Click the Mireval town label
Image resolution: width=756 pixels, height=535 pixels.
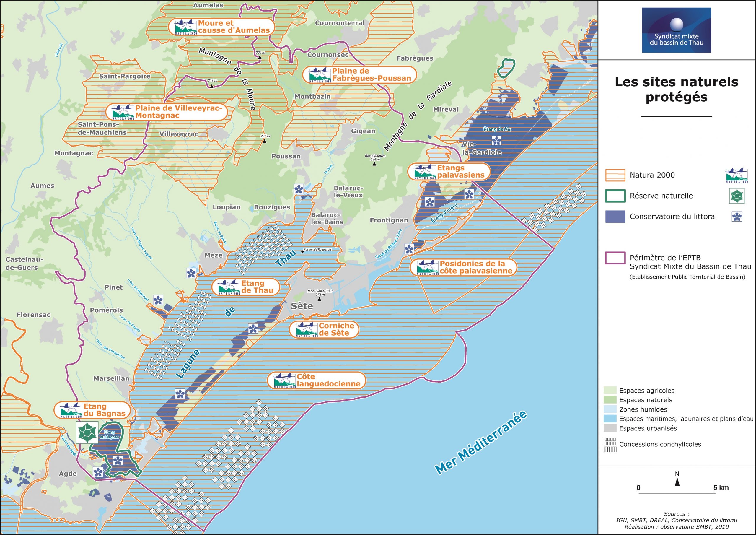(x=446, y=109)
